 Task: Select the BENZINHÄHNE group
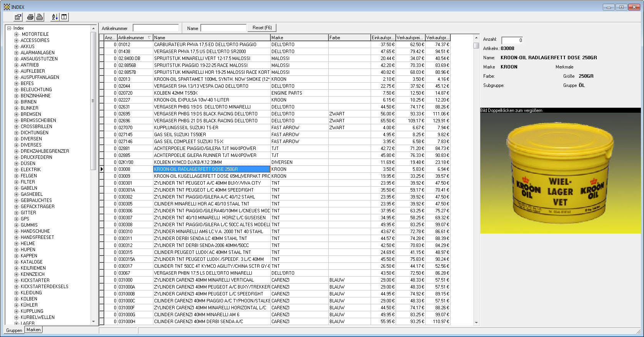click(36, 96)
